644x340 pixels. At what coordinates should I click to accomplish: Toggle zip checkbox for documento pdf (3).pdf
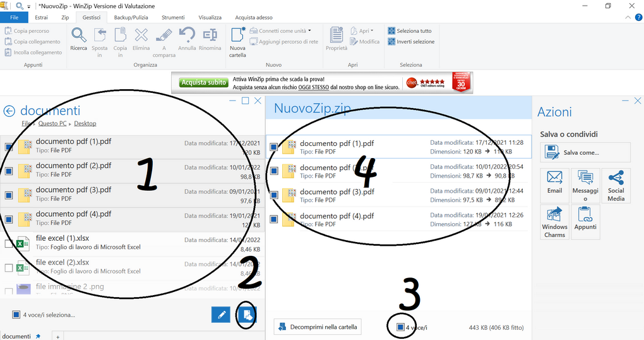tap(274, 195)
